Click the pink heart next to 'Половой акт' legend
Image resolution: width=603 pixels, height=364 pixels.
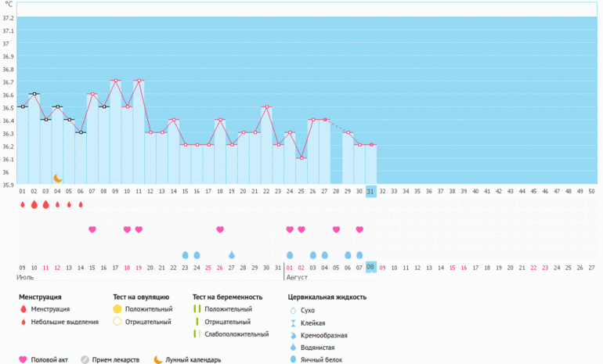click(23, 360)
